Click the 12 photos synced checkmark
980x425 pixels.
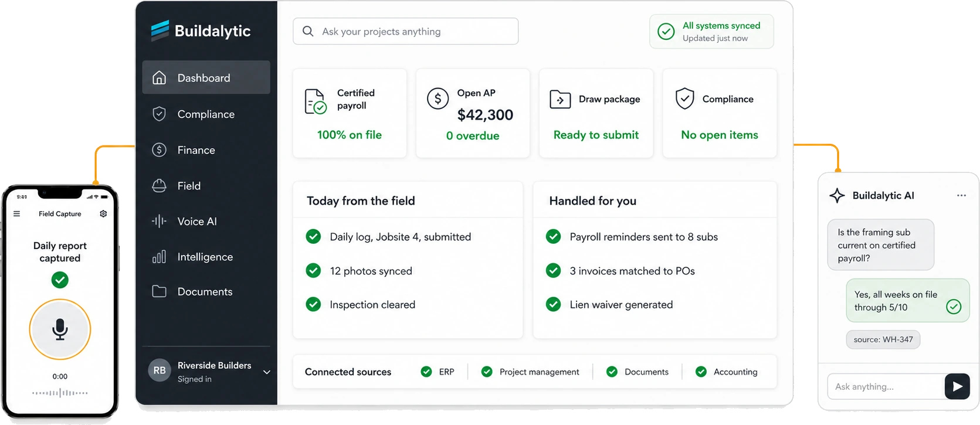click(314, 270)
